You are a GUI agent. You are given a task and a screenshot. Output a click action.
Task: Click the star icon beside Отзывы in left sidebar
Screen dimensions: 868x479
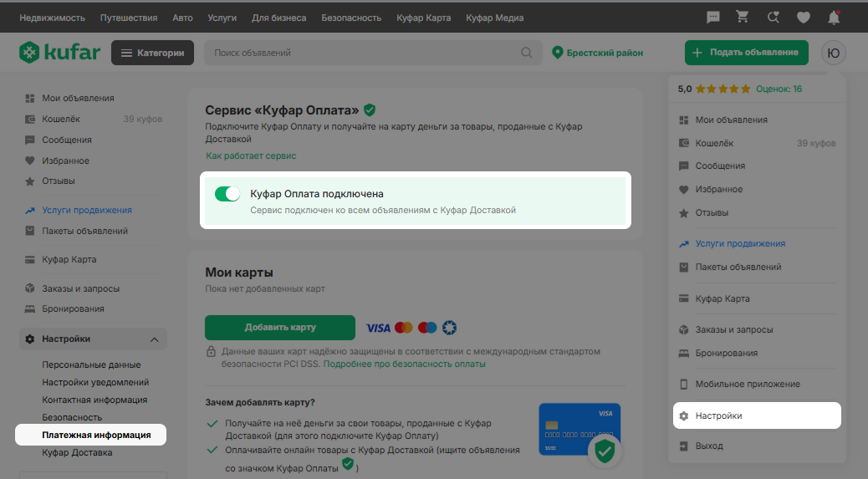point(30,181)
